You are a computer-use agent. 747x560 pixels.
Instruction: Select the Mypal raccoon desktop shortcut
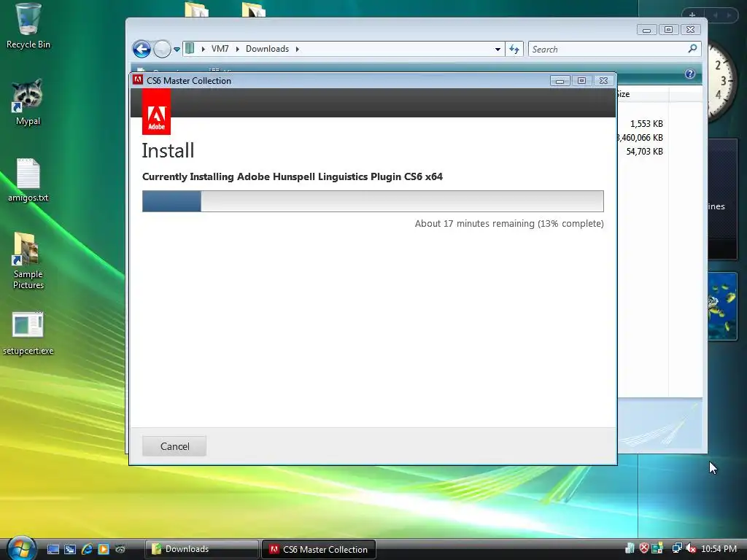(28, 102)
